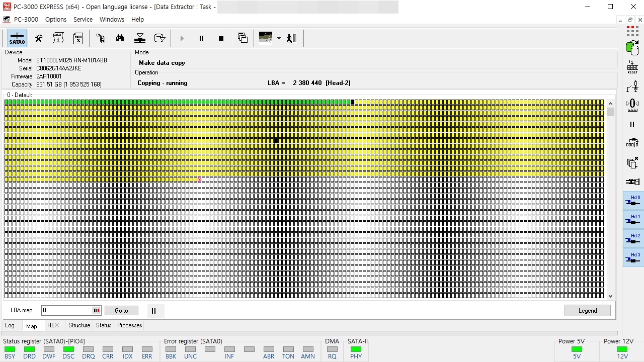Click the RESET icon in right sidebar

[x=632, y=67]
